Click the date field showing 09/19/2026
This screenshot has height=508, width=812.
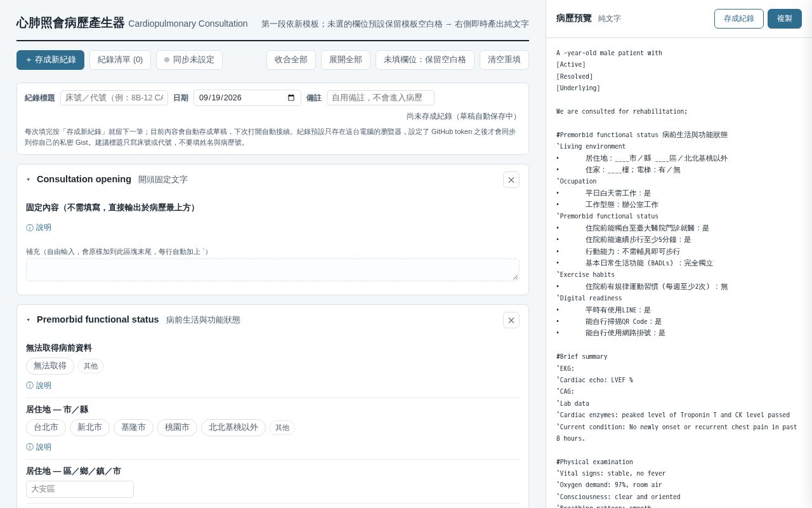point(247,98)
